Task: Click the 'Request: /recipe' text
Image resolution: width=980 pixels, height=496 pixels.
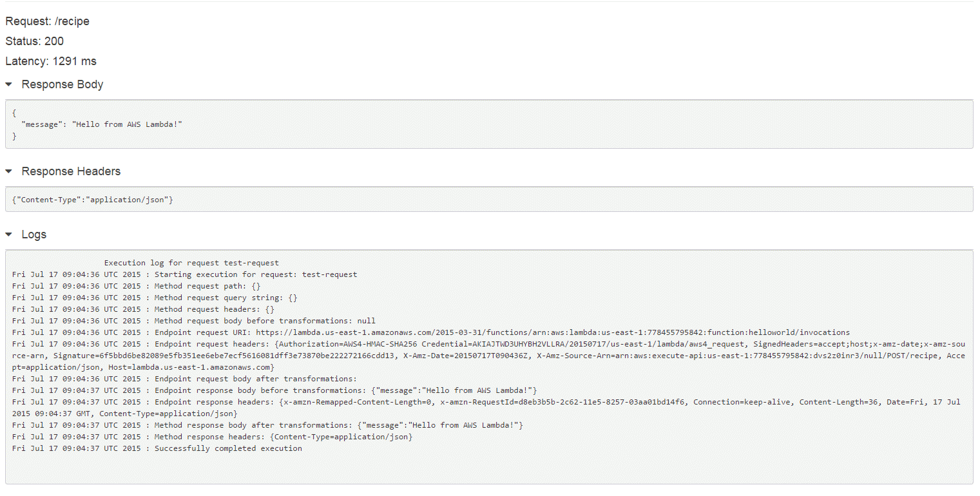Action: click(x=48, y=21)
